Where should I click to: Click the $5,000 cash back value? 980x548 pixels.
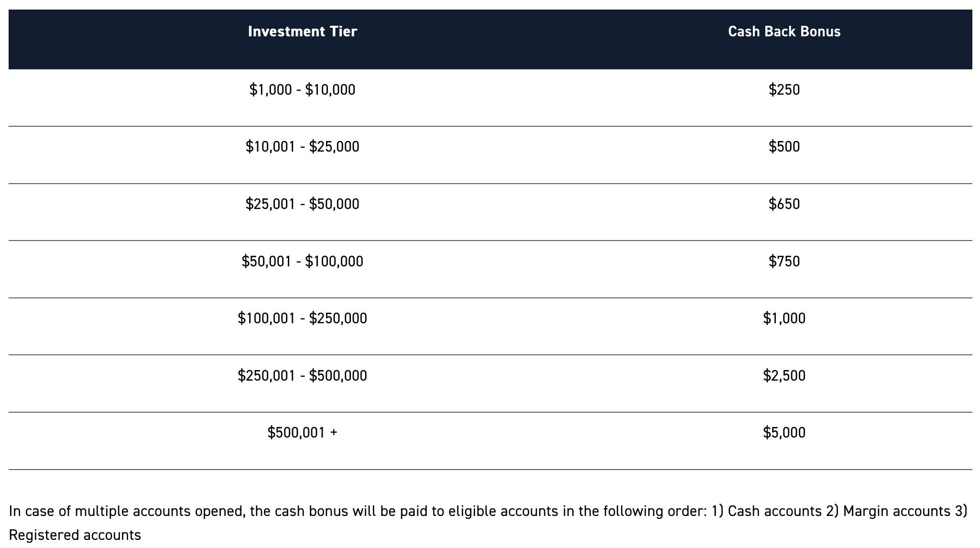coord(784,433)
